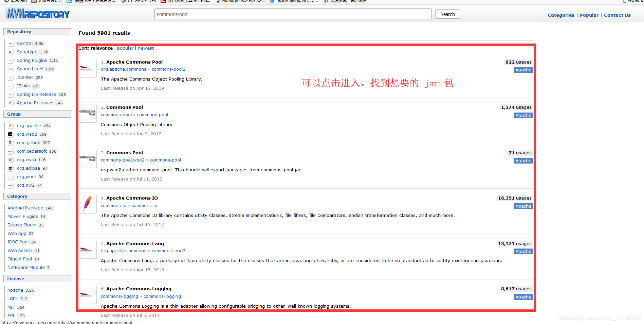This screenshot has height=324, width=644.
Task: Click the 13,121 usages link
Action: (515, 244)
